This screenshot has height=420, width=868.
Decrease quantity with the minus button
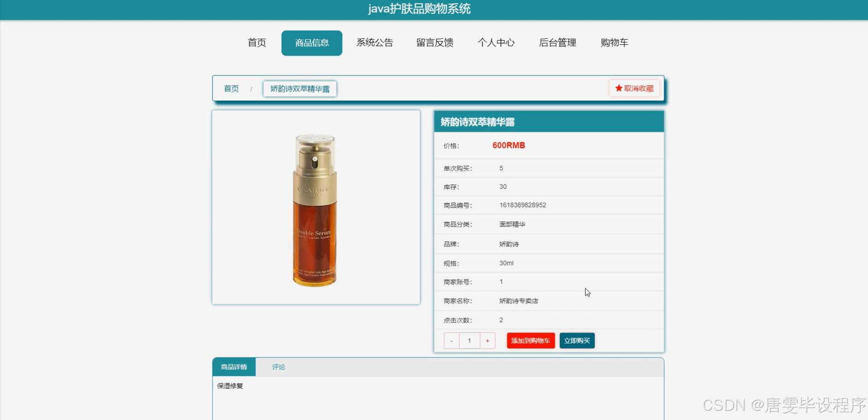(x=452, y=341)
